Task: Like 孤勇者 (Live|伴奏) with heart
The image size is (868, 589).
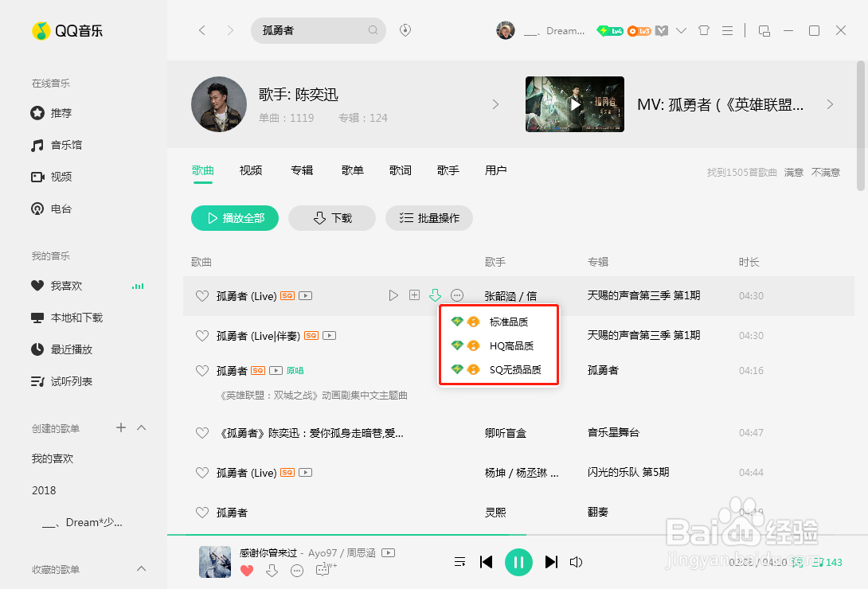Action: coord(202,336)
